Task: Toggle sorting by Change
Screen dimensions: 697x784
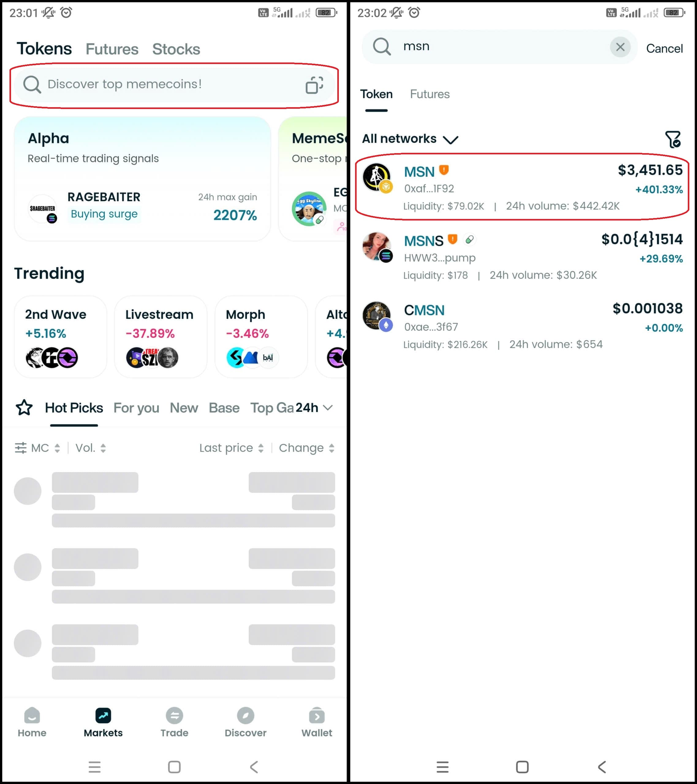Action: pos(307,448)
